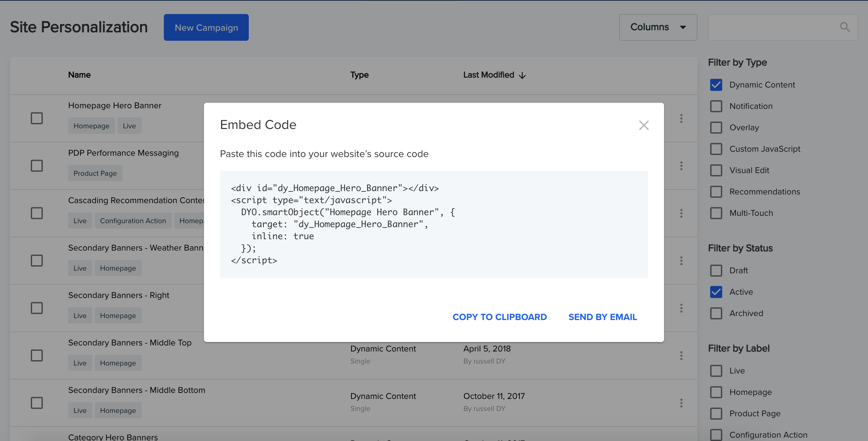Viewport: 868px width, 441px height.
Task: Check the Custom JavaScript filter
Action: pyautogui.click(x=716, y=149)
